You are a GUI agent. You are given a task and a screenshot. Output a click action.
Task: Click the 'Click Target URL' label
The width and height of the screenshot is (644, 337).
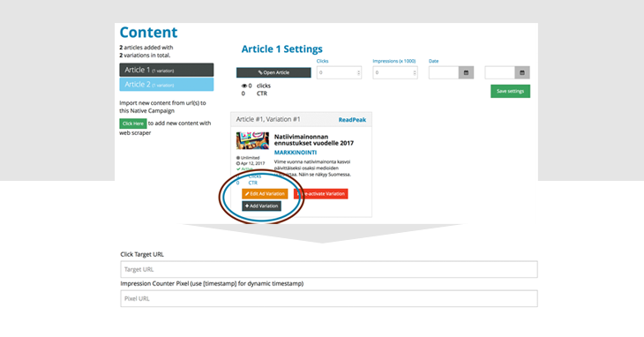[142, 254]
